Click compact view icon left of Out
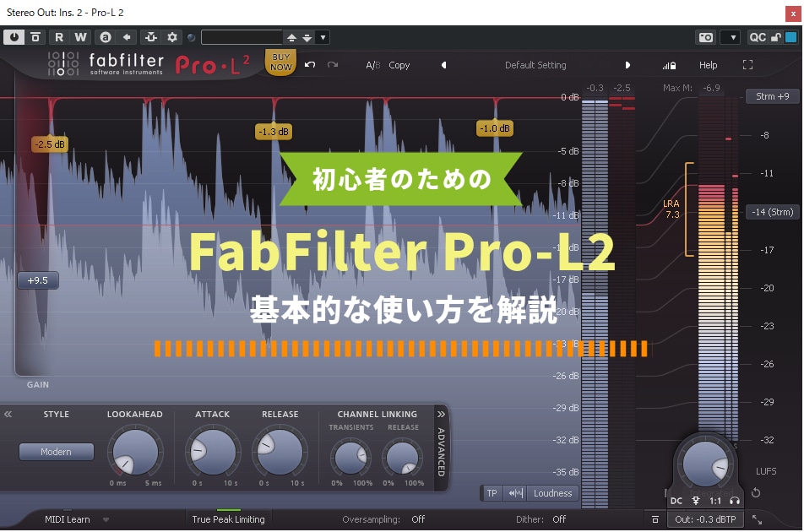Viewport: 804px width, 532px height. (x=655, y=519)
